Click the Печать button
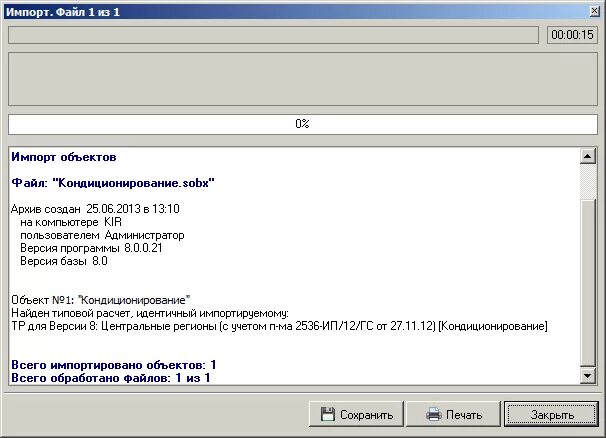The height and width of the screenshot is (438, 606). point(454,414)
